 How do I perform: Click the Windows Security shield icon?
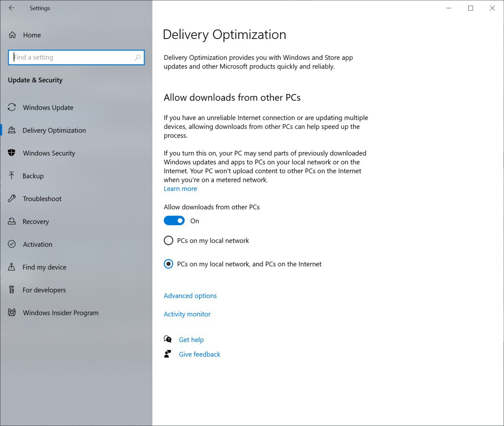click(12, 153)
